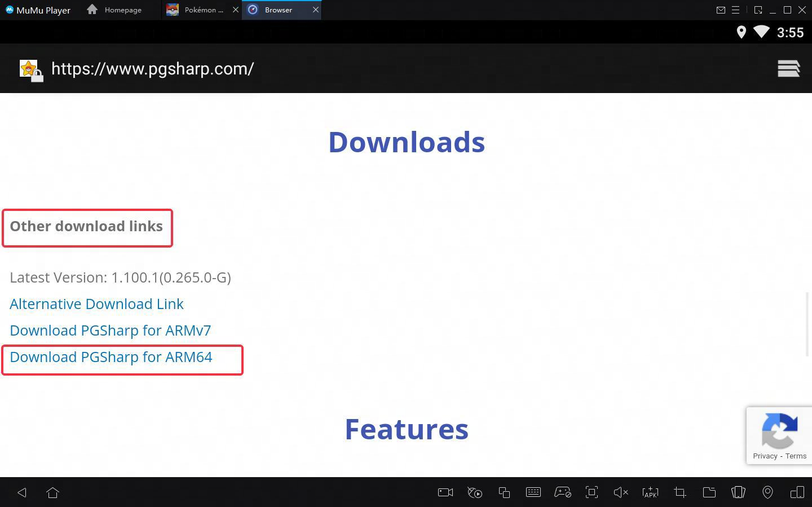
Task: Open the MuMu Player mail icon
Action: (721, 10)
